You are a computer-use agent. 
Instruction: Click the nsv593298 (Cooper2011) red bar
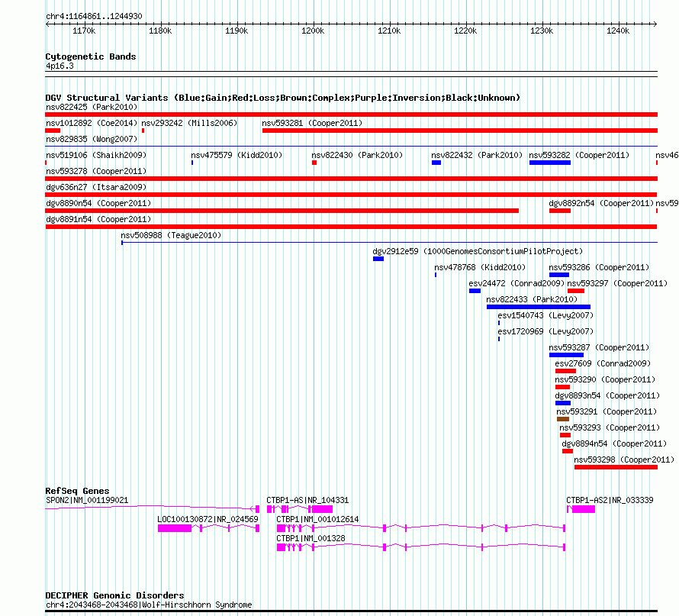[x=616, y=467]
